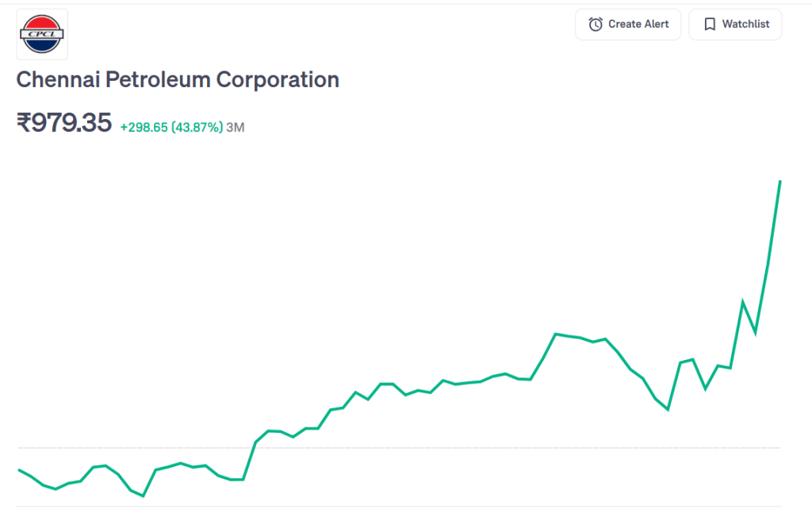Click the bookmark icon in the Watchlist button
Viewport: 812px width, 513px height.
coord(710,25)
